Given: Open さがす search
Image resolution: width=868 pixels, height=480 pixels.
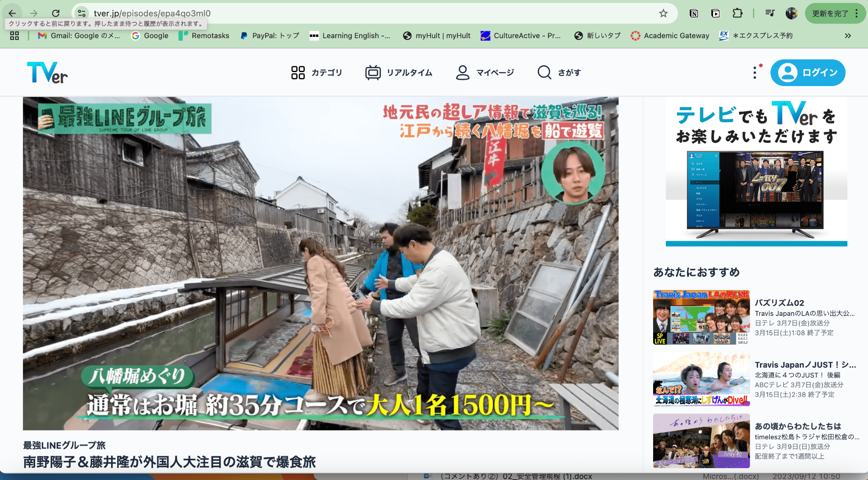Looking at the screenshot, I should tap(559, 73).
